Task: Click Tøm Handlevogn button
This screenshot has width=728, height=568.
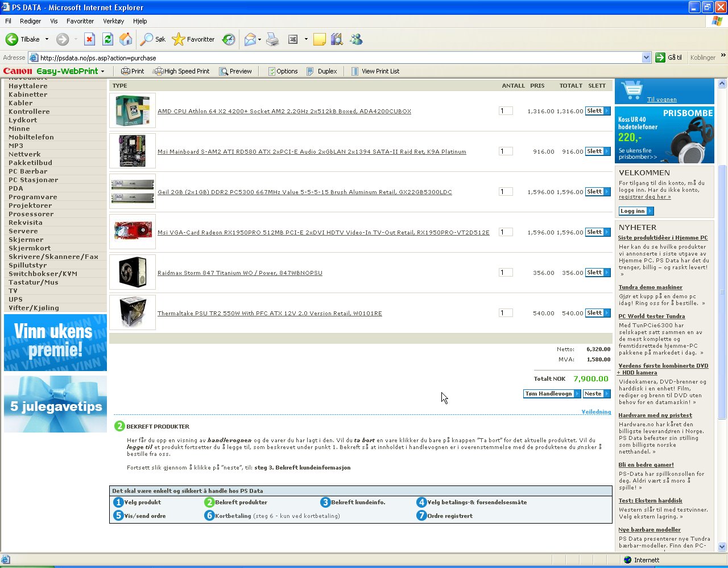Action: (552, 394)
